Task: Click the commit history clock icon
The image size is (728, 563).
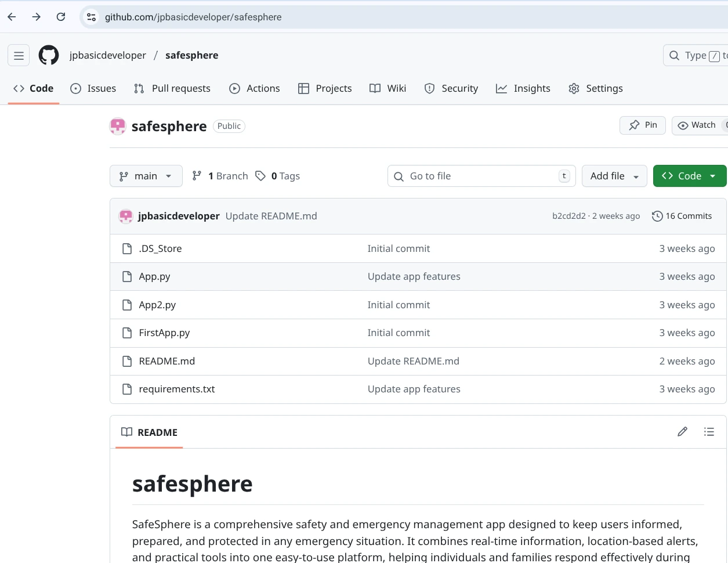Action: coord(657,216)
